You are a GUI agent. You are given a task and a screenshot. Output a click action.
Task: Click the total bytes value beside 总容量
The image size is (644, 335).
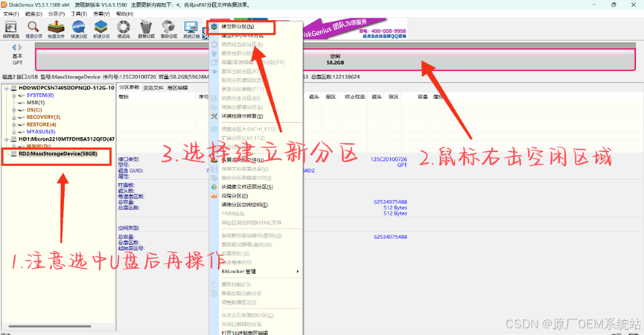[390, 202]
